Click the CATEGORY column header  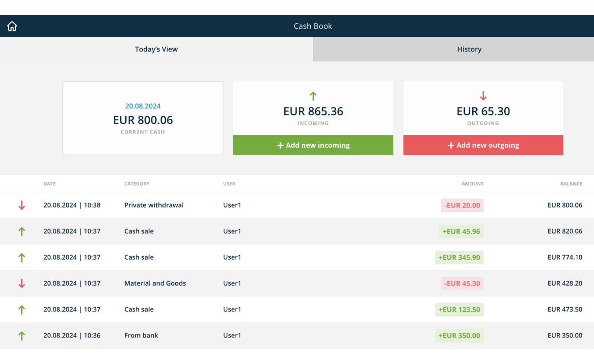point(136,183)
